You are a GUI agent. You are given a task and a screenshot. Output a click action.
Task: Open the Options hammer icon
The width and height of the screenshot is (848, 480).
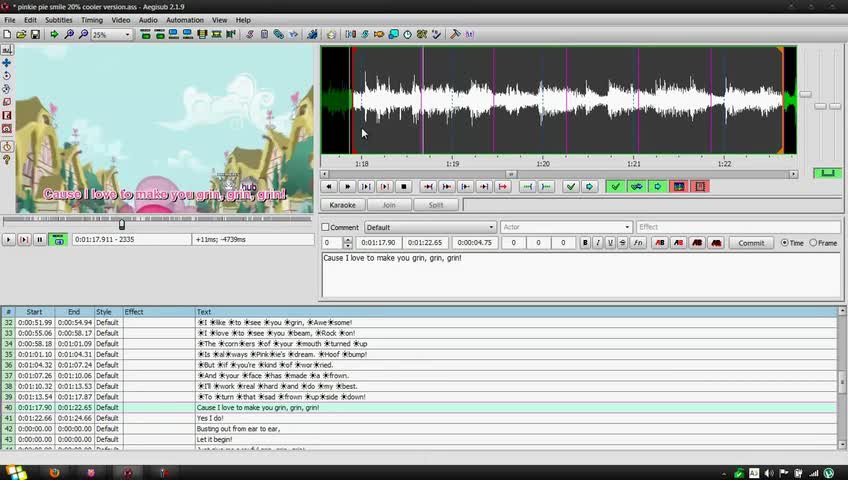(455, 34)
